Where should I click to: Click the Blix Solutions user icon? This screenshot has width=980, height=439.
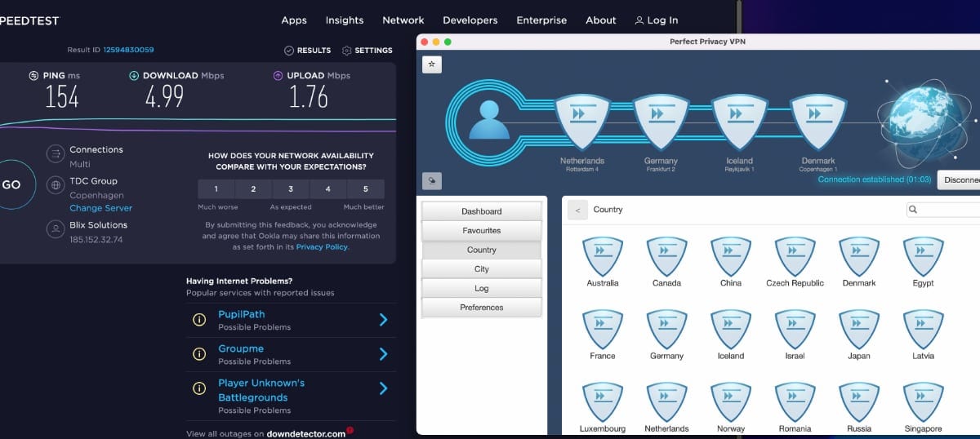[x=56, y=230]
